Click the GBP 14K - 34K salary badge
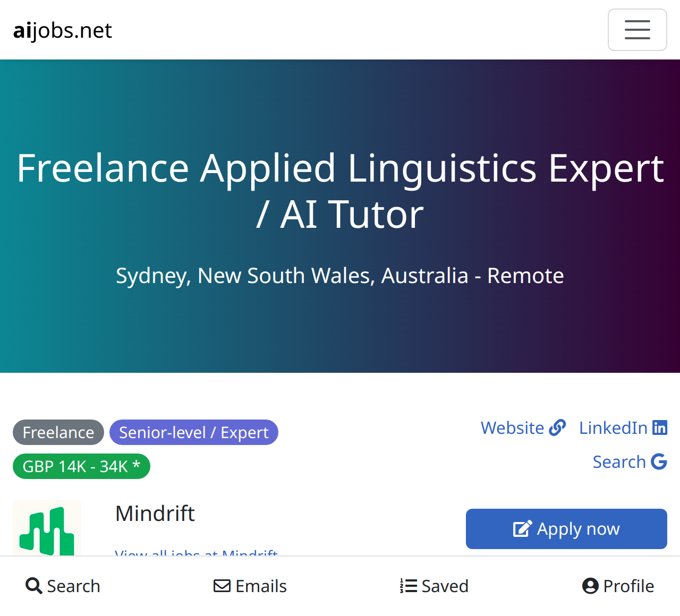 point(81,466)
